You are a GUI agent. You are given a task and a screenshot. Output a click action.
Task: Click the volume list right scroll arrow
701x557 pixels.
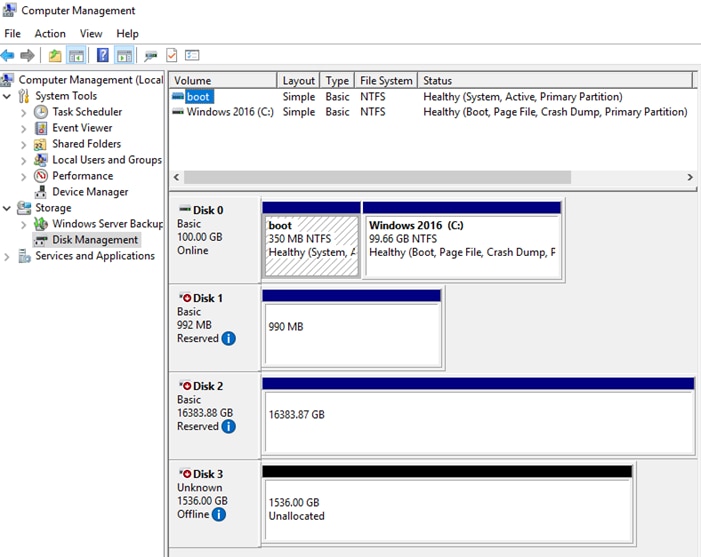pos(690,177)
